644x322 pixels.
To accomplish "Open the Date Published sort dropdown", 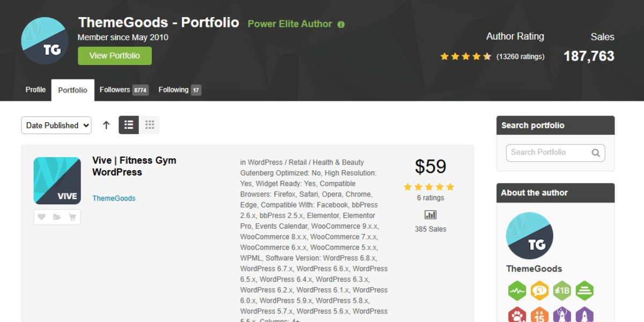I will tap(56, 125).
